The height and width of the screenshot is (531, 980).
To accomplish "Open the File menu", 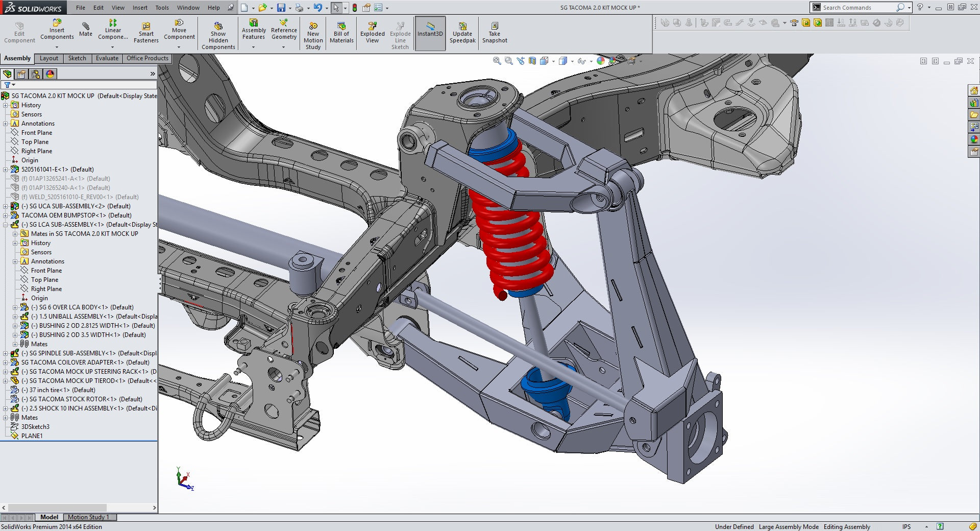I will pyautogui.click(x=81, y=8).
